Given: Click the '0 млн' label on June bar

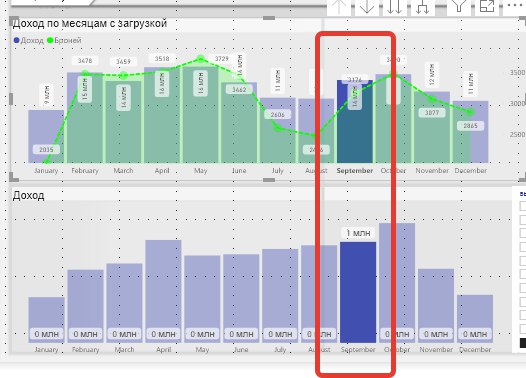Looking at the screenshot, I should click(x=241, y=334).
